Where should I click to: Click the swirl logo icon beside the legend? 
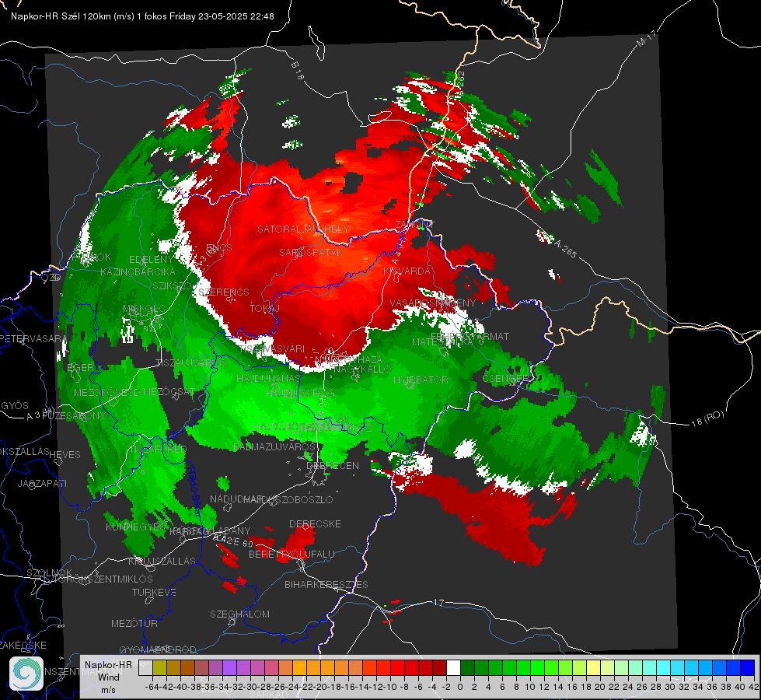tap(26, 674)
